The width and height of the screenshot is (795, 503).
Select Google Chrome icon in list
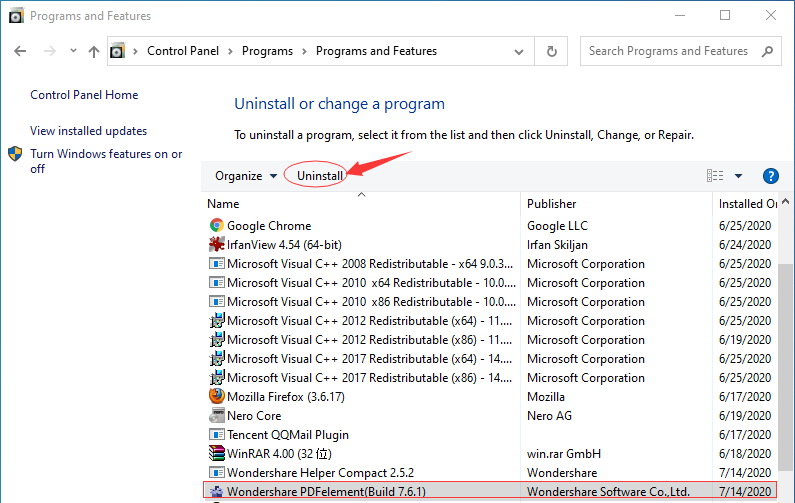216,225
